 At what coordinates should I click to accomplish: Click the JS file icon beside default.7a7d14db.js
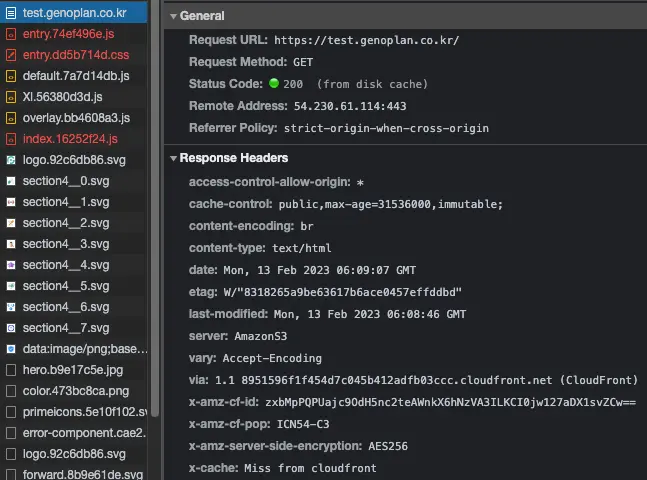tap(11, 76)
